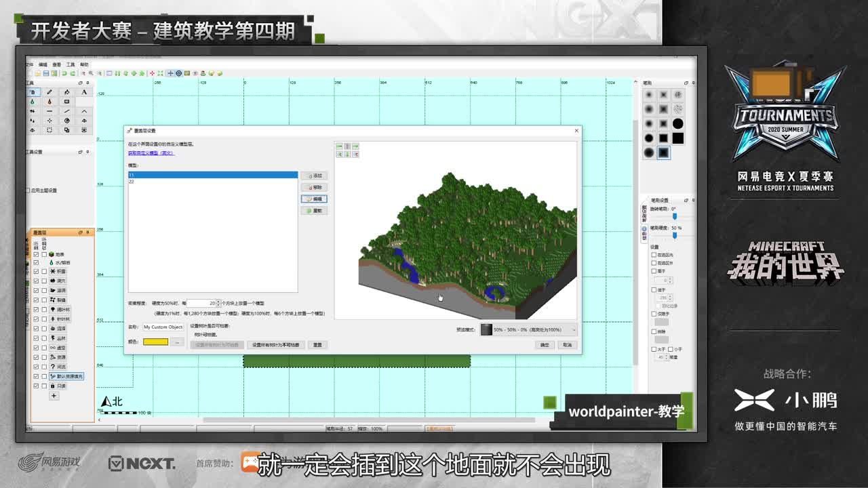The height and width of the screenshot is (488, 868).
Task: Click the 设置所有树叶为不可枯萎 button
Action: pos(276,345)
